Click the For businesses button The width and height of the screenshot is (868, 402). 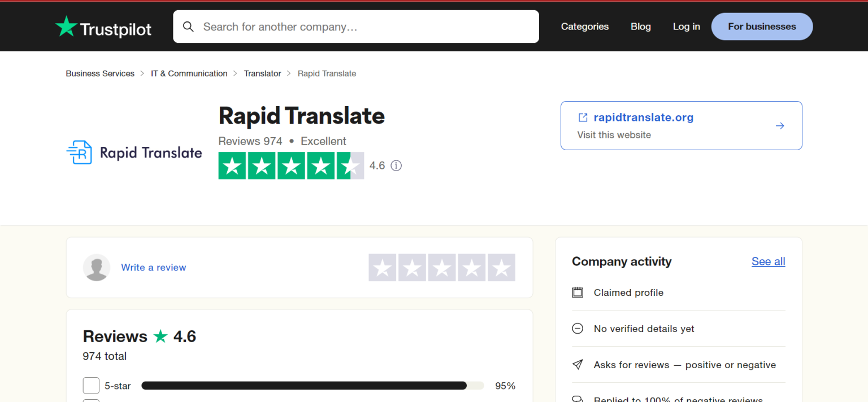(x=762, y=26)
